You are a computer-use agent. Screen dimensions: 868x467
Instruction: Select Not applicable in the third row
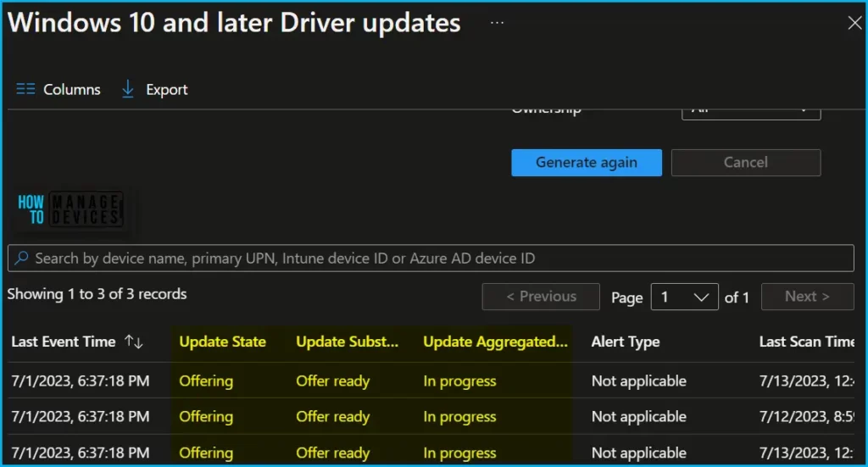click(x=639, y=453)
